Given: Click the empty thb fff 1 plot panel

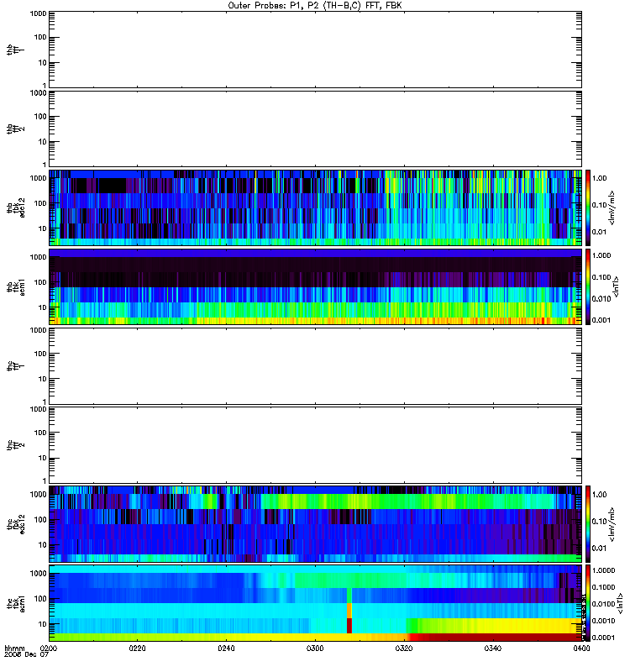Looking at the screenshot, I should (315, 50).
